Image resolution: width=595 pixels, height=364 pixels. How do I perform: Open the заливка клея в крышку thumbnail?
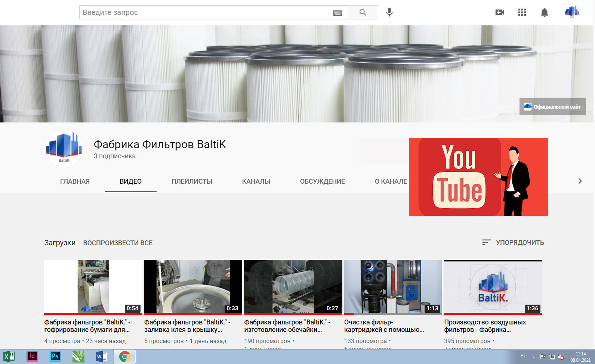coord(193,287)
